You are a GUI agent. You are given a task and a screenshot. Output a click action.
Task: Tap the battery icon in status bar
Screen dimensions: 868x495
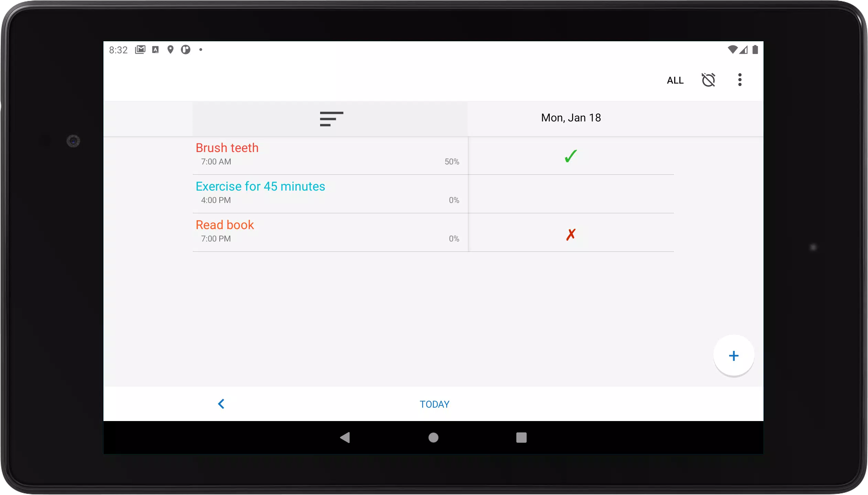click(755, 50)
